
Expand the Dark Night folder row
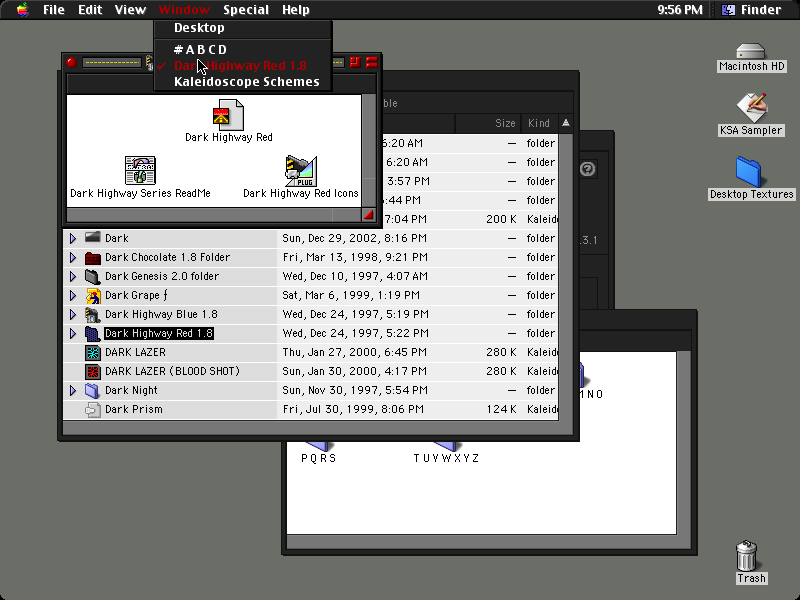coord(72,390)
